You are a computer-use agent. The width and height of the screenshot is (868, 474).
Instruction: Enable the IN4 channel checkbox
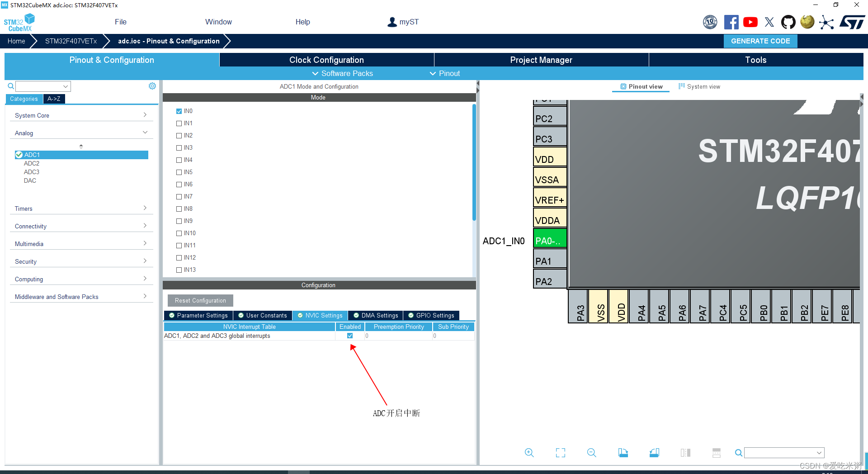click(179, 160)
